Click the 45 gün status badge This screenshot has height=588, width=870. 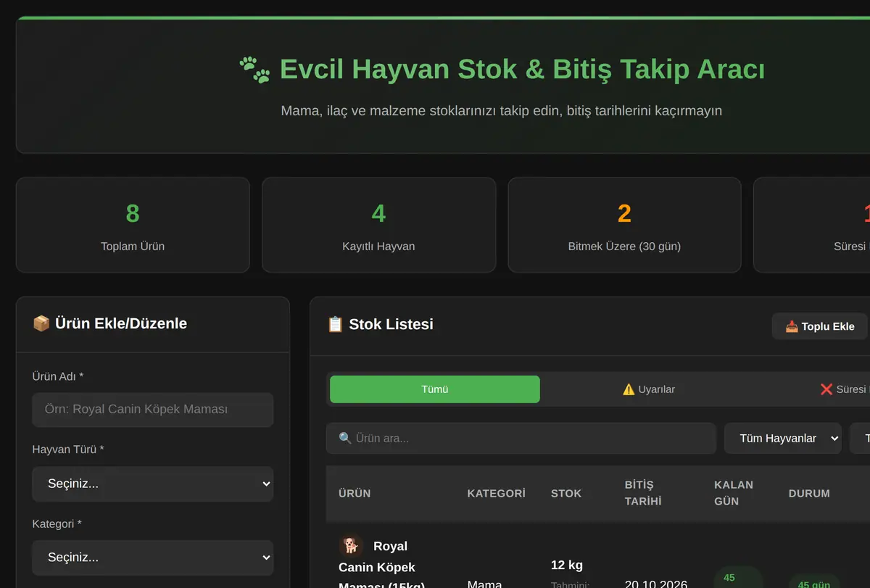pos(814,582)
